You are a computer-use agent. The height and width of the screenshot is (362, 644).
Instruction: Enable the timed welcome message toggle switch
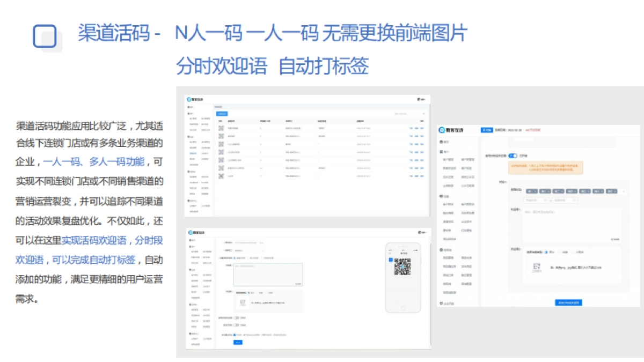coord(237,317)
